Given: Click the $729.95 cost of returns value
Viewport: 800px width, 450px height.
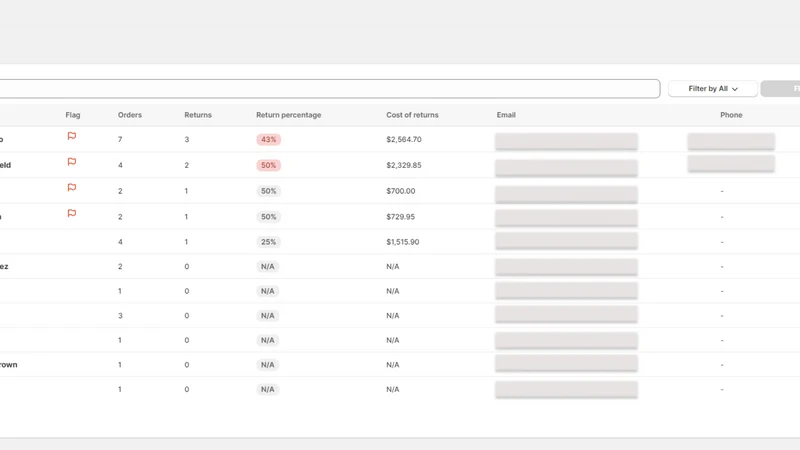Looking at the screenshot, I should click(x=401, y=217).
